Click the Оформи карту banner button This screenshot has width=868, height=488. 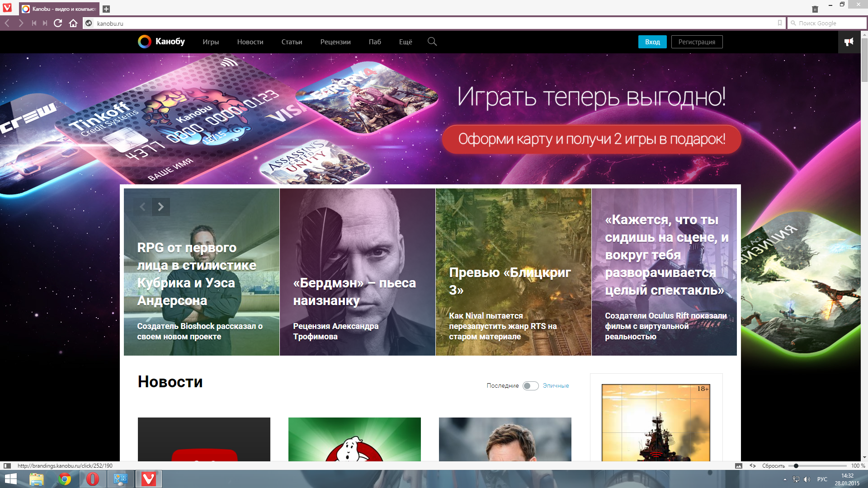[591, 139]
